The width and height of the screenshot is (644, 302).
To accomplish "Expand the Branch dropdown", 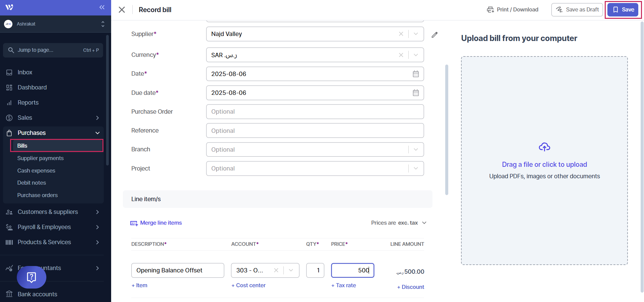I will [x=416, y=150].
